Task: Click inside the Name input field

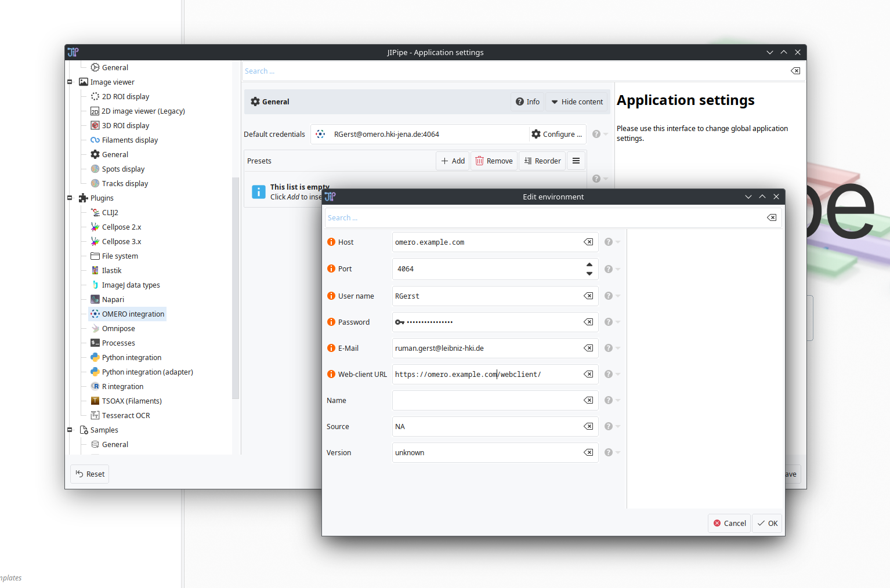Action: coord(486,400)
